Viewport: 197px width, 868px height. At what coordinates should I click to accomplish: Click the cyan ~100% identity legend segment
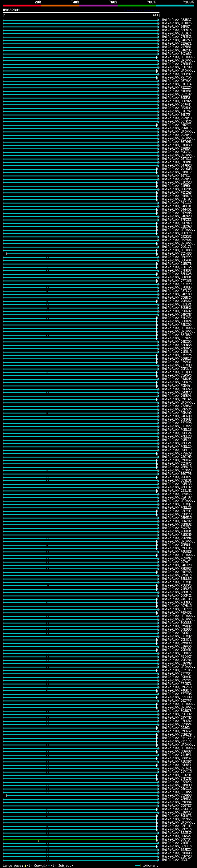point(175,6)
